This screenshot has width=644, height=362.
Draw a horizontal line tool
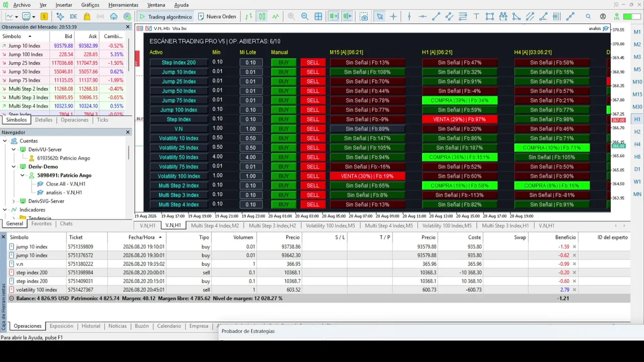[423, 17]
